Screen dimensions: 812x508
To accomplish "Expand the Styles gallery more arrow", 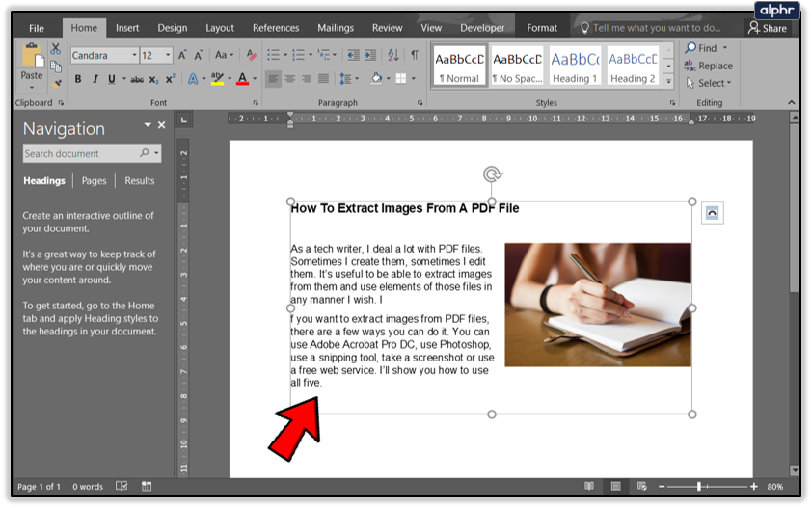I will click(x=669, y=81).
